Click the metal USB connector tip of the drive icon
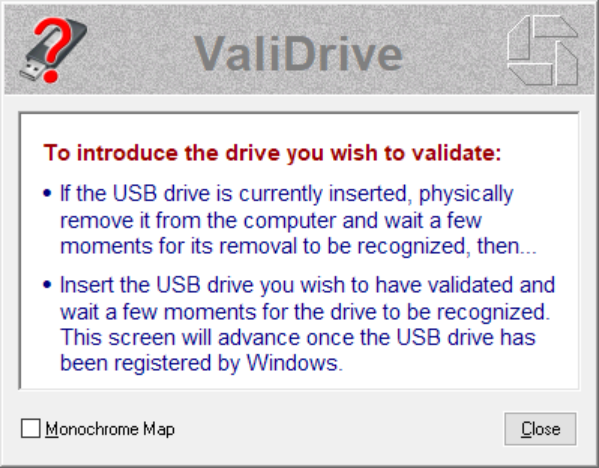This screenshot has height=468, width=599. pyautogui.click(x=31, y=71)
